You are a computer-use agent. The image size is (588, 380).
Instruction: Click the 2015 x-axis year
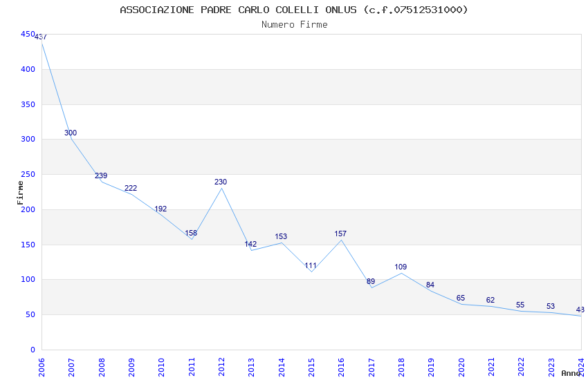coord(311,368)
